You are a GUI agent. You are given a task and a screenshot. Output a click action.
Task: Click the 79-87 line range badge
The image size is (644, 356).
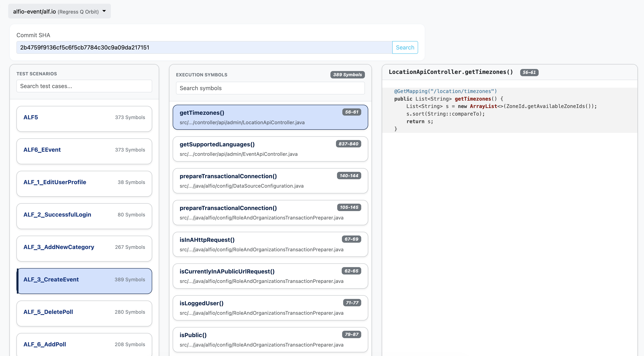coord(352,334)
